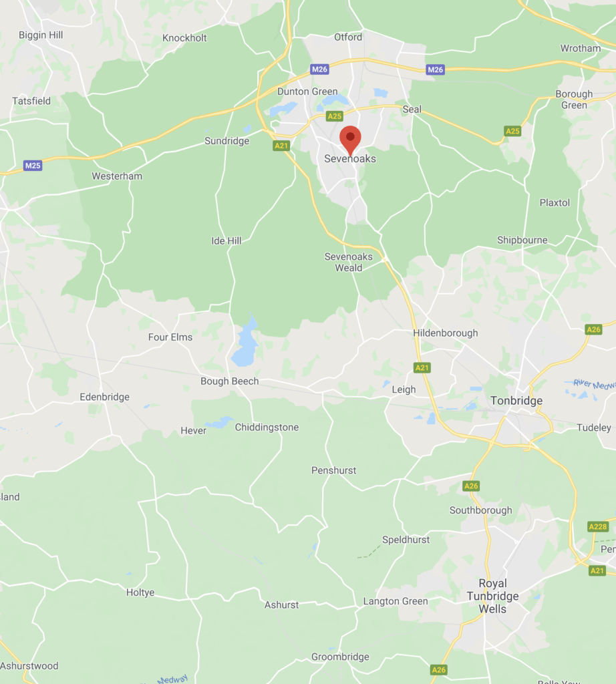Select the Royal Tunbridge Wells label

click(x=492, y=596)
